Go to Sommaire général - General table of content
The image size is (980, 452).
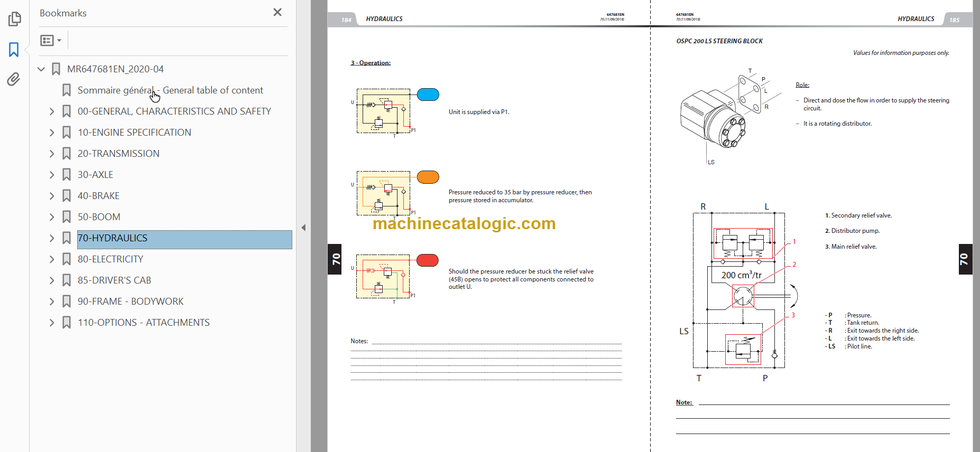(170, 90)
